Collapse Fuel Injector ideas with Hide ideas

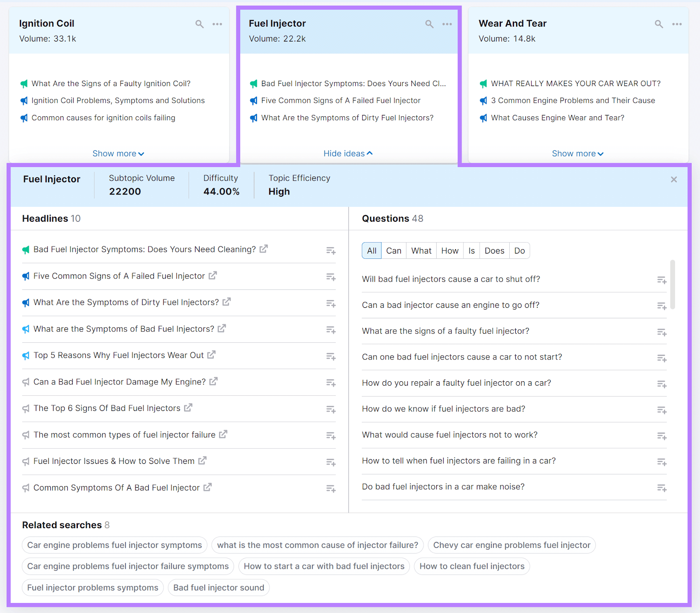click(348, 153)
